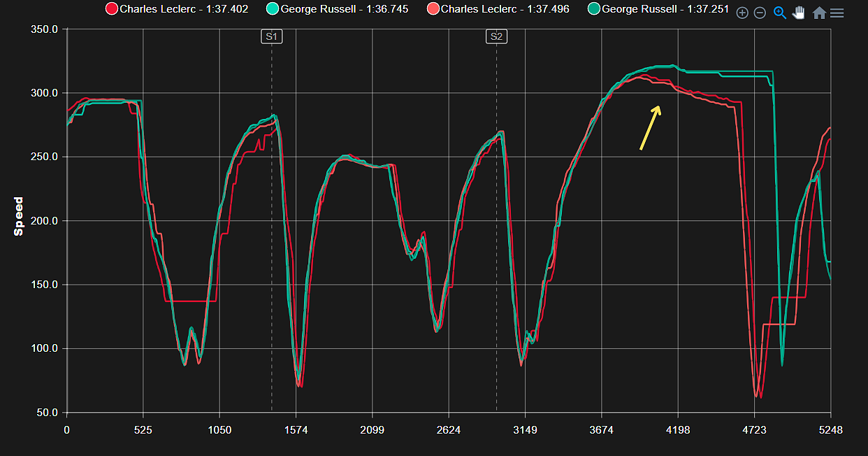This screenshot has width=868, height=456.
Task: Activate the selection zoom magnifier tool
Action: pyautogui.click(x=780, y=13)
